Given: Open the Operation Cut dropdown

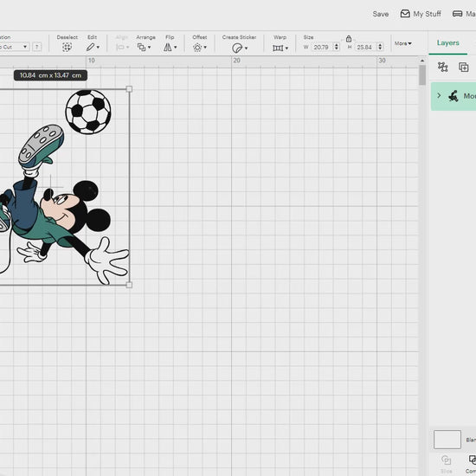Looking at the screenshot, I should click(14, 47).
